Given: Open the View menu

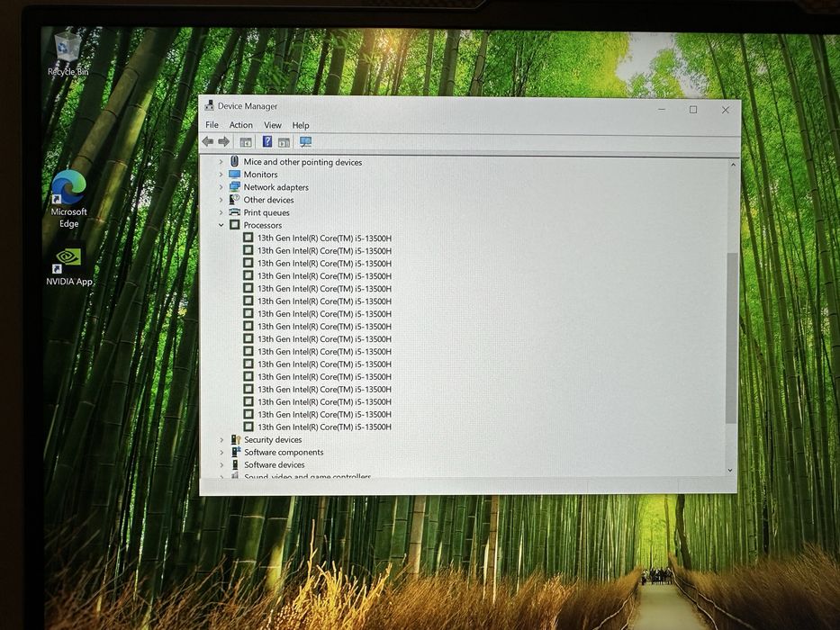Looking at the screenshot, I should [272, 125].
